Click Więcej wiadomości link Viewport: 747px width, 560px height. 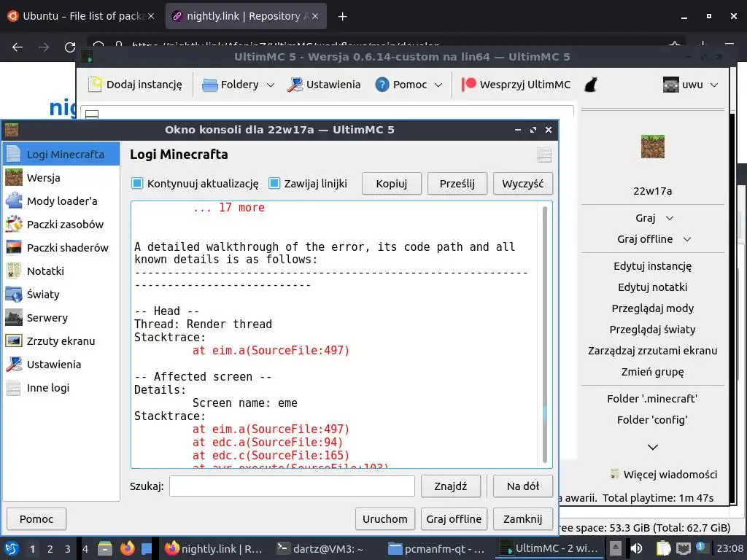click(664, 474)
